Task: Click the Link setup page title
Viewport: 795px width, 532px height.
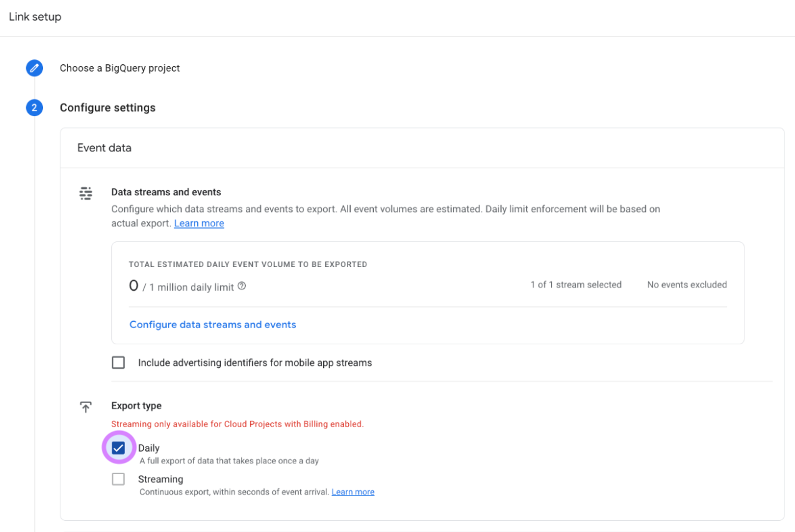Action: (35, 17)
